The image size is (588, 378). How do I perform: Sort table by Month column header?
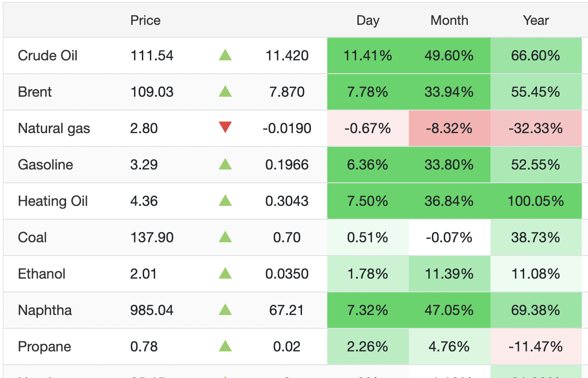449,20
